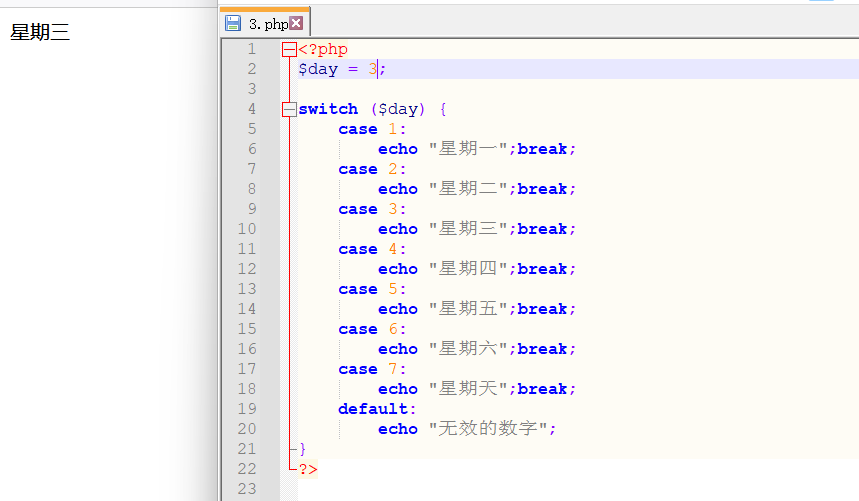The height and width of the screenshot is (501, 859).
Task: Click the string "星期四" in code
Action: pos(468,269)
